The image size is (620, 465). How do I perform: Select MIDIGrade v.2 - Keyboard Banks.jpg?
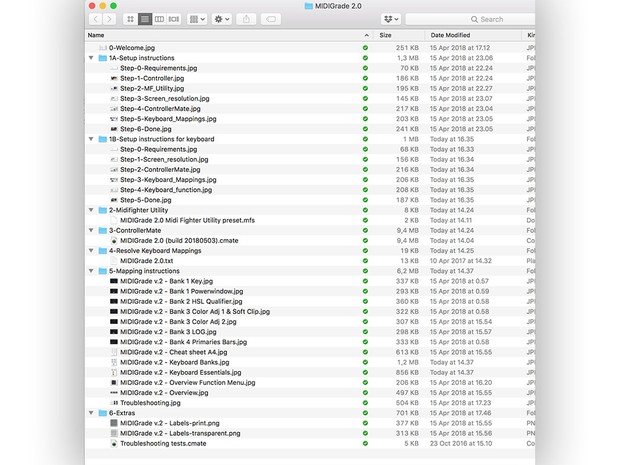(x=175, y=362)
